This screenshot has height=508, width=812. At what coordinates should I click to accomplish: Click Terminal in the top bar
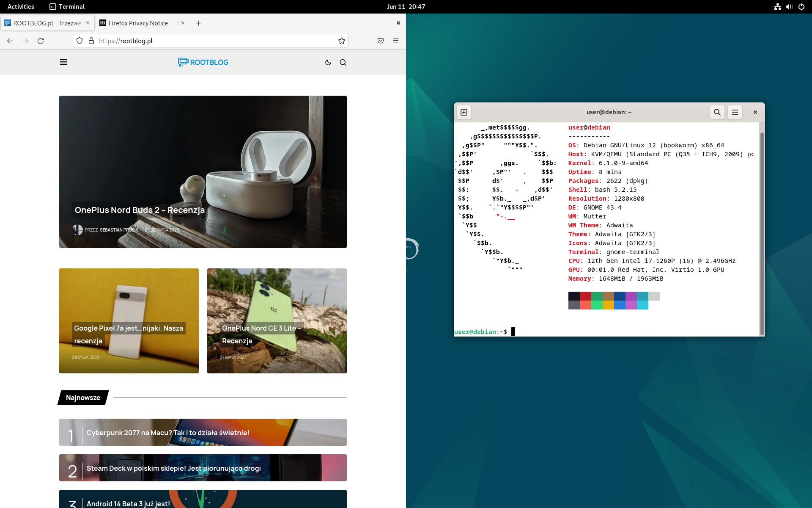(x=66, y=6)
